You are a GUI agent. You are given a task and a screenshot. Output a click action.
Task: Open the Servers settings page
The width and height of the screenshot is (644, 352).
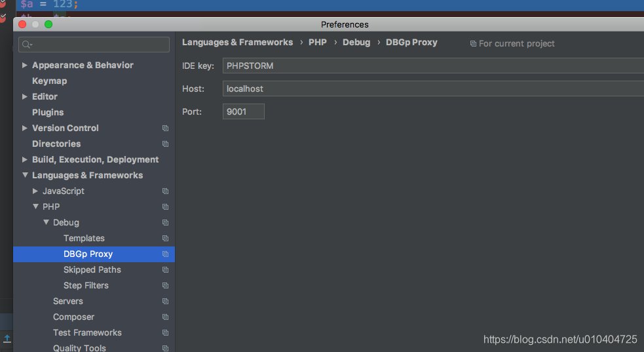click(68, 301)
